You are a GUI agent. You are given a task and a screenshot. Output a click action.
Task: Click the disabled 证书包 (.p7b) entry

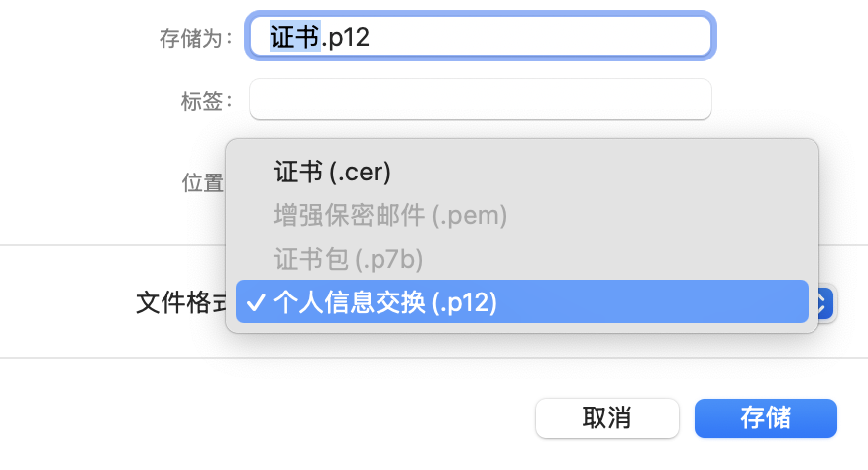[x=349, y=259]
